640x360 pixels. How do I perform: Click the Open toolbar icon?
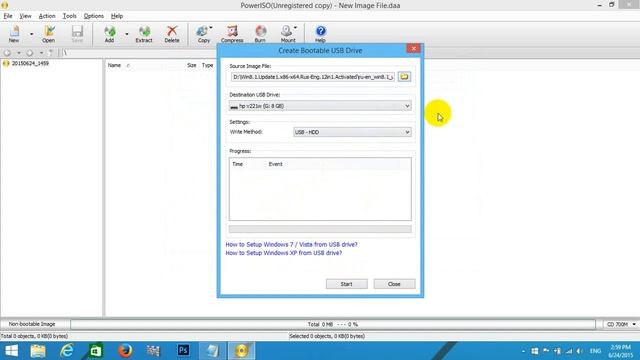coord(48,34)
